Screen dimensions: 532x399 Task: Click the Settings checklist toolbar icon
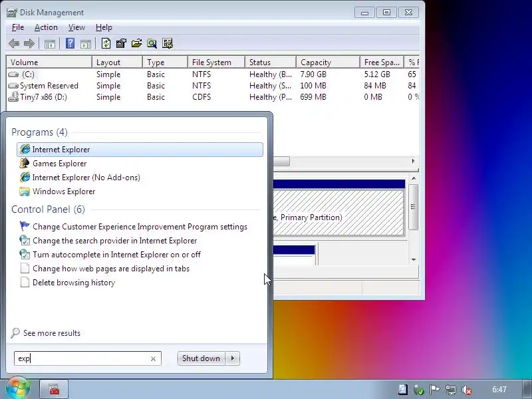pos(168,43)
